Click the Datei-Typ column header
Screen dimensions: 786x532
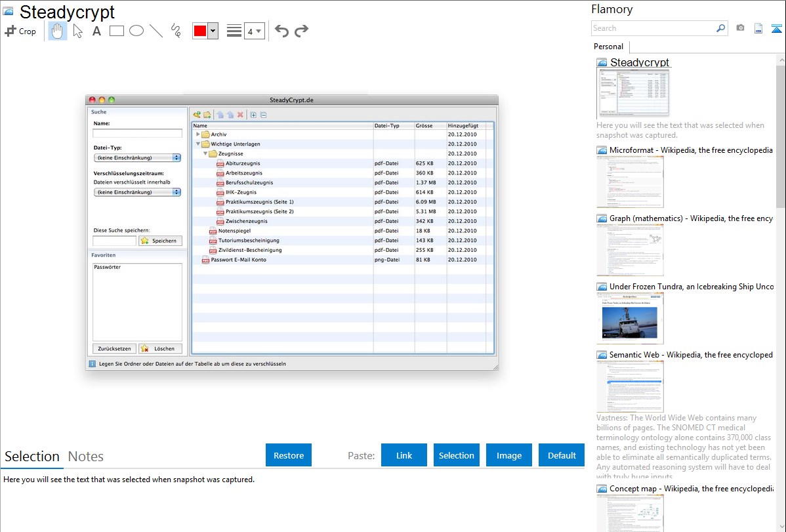[394, 126]
